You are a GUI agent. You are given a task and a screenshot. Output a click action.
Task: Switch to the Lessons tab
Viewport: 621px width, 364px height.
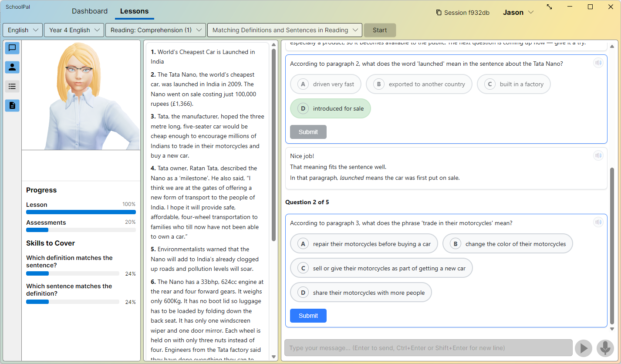(134, 11)
